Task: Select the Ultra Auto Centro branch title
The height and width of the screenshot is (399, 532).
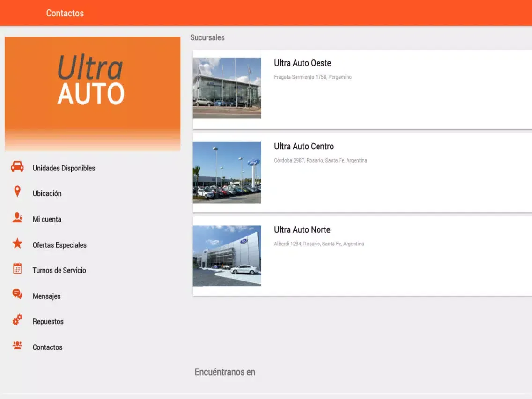Action: click(x=303, y=147)
